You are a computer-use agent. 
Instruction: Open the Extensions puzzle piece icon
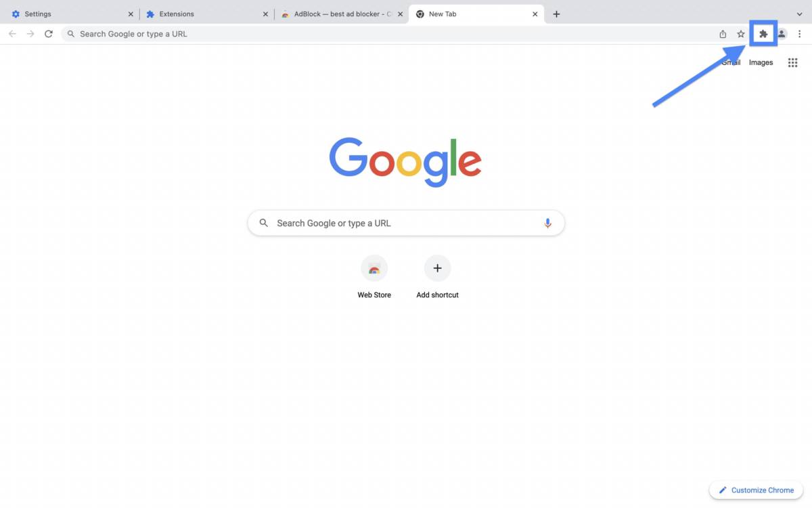pyautogui.click(x=763, y=34)
